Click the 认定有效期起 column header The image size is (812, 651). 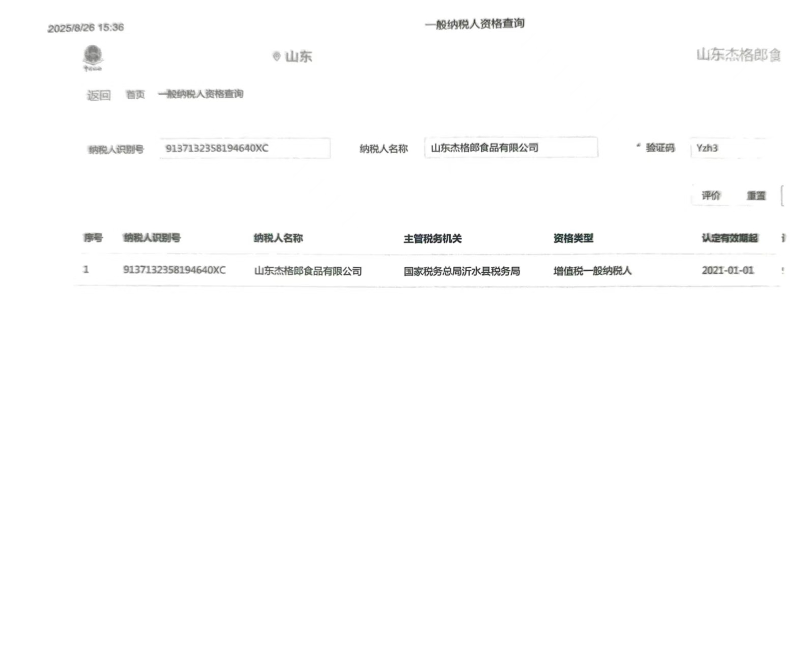pos(730,238)
